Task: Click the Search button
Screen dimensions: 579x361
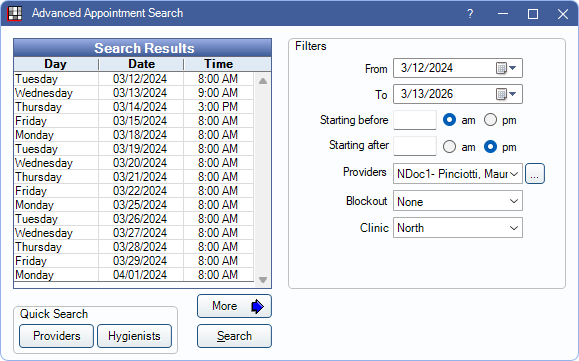Action: (234, 336)
